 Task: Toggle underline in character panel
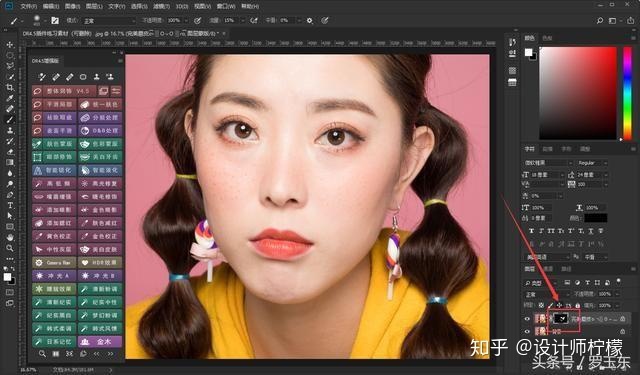click(591, 231)
